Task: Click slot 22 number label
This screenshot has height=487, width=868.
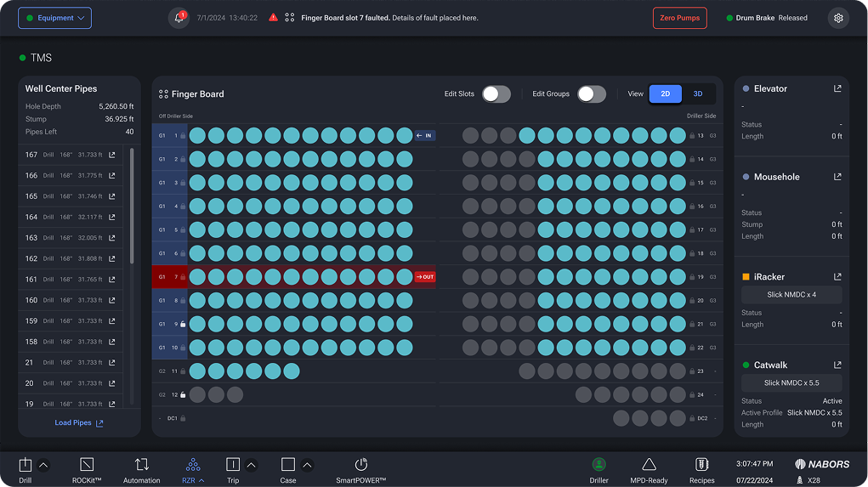Action: [701, 348]
